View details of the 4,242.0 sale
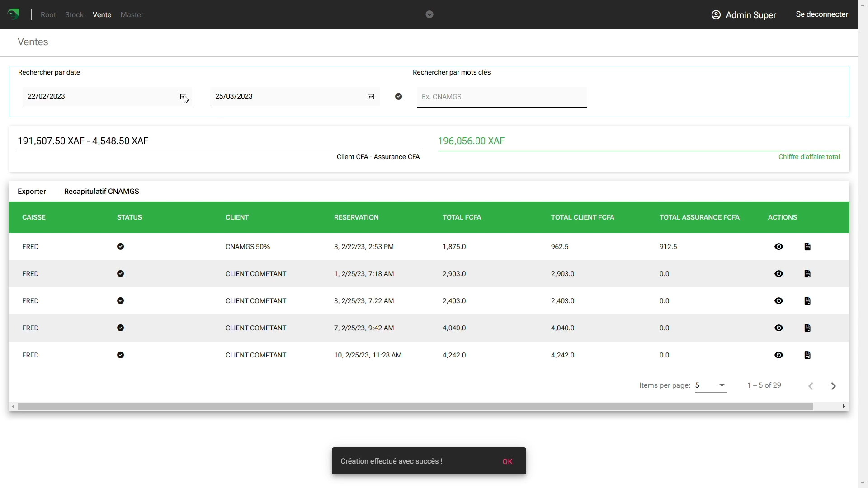Image resolution: width=868 pixels, height=488 pixels. point(778,355)
